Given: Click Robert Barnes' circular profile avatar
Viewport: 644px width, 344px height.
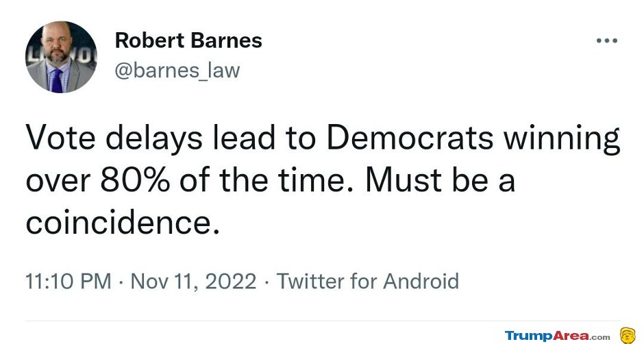Looking at the screenshot, I should 61,57.
